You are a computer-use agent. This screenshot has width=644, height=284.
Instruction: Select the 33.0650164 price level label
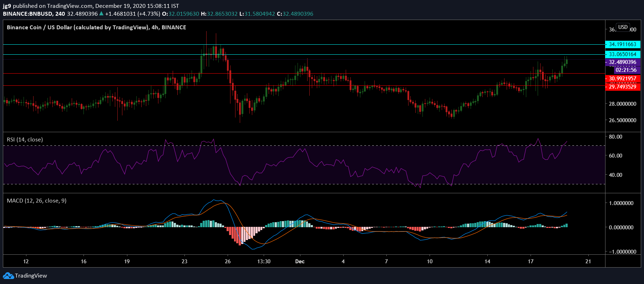(x=623, y=54)
